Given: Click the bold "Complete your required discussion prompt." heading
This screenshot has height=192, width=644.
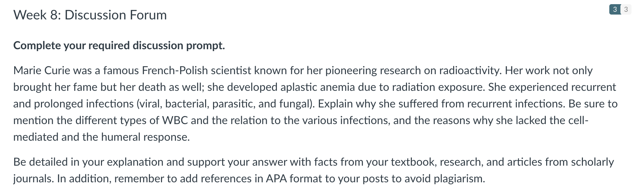Looking at the screenshot, I should pos(119,45).
